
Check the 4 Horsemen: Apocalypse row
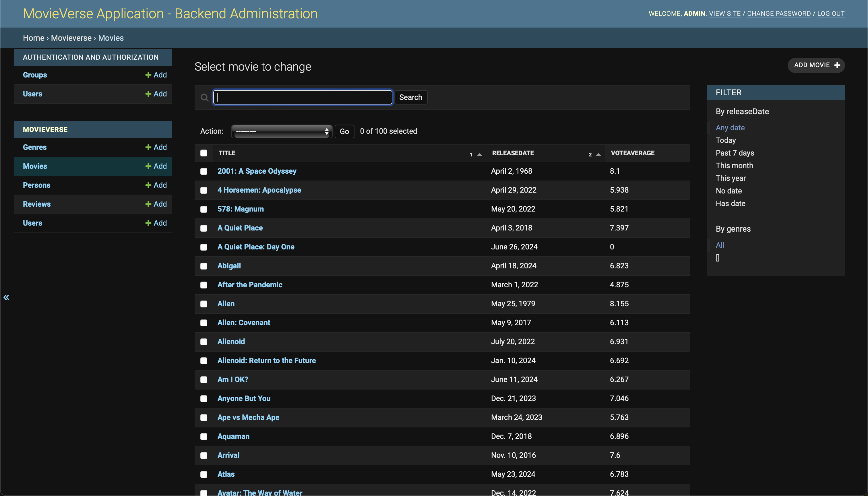(204, 190)
